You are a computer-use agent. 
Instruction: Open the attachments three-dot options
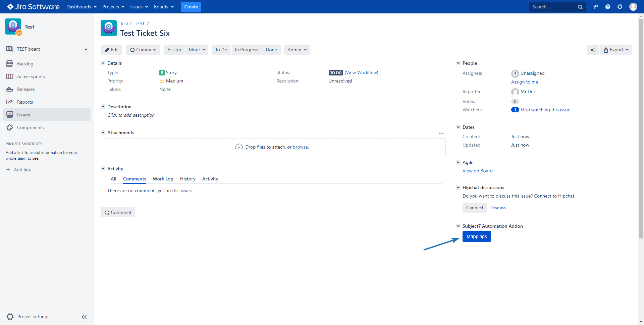pyautogui.click(x=441, y=133)
